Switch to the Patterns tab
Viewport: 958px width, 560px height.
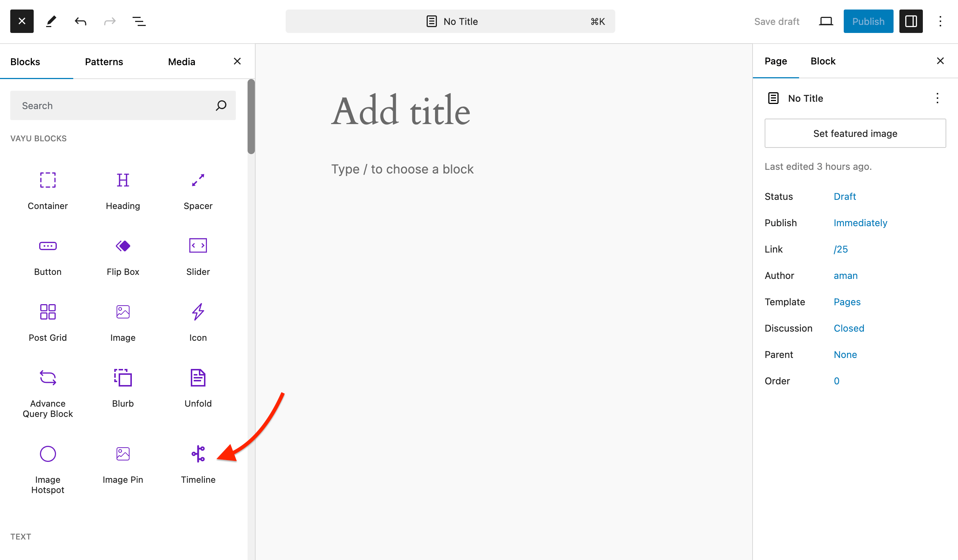point(104,61)
